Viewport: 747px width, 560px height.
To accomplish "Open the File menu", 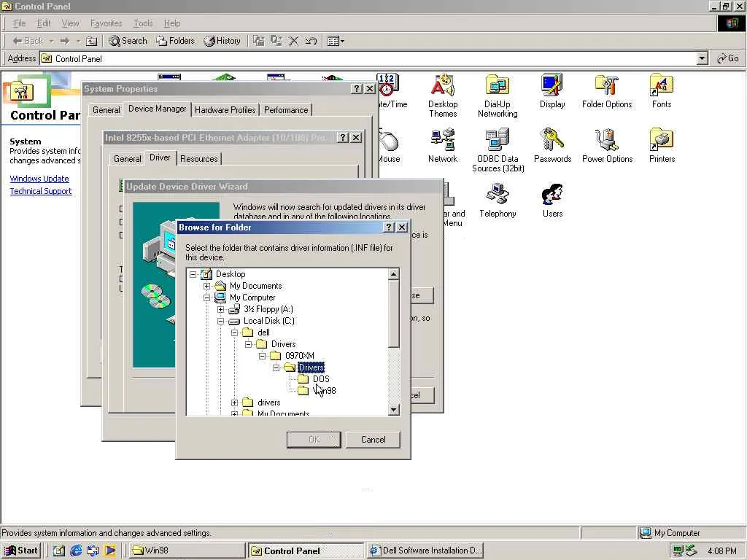I will click(x=20, y=23).
